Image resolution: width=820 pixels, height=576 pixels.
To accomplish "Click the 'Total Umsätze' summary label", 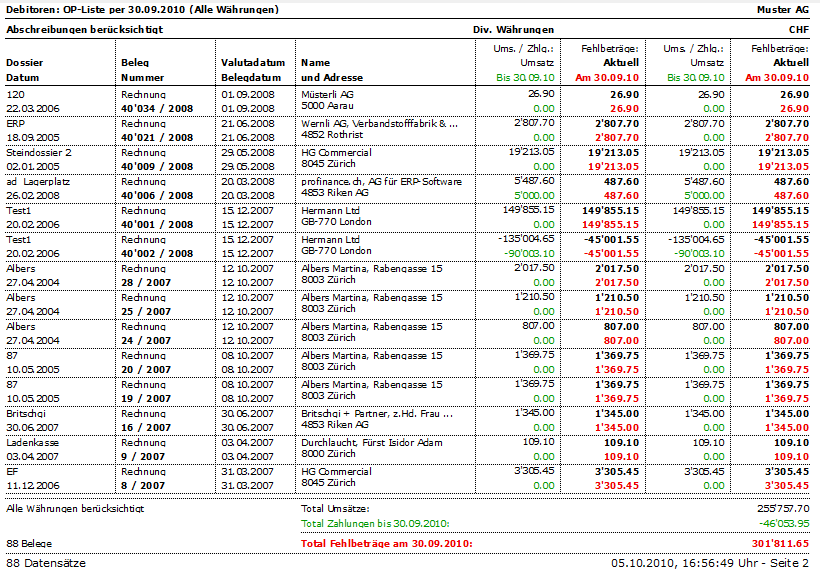I will (335, 509).
